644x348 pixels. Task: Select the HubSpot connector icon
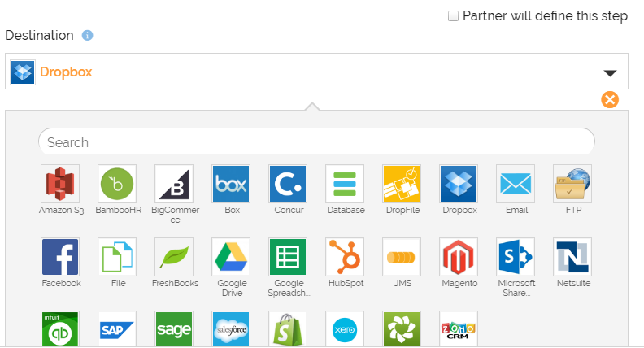(345, 257)
